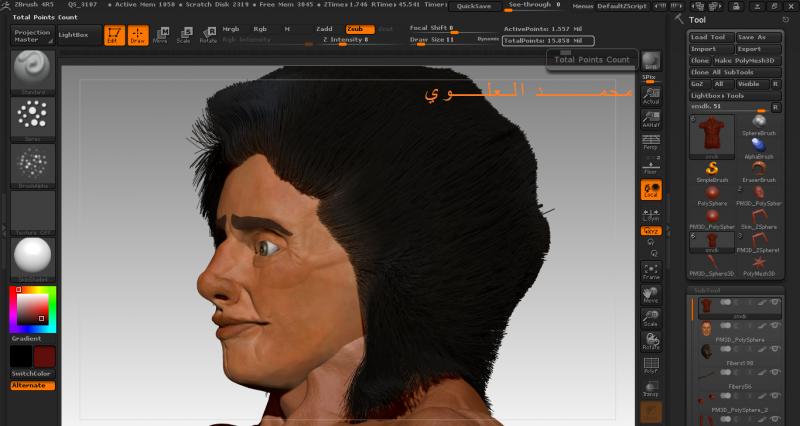Toggle the XYZ rotation mode
Viewport: 800px width, 426px height.
[x=651, y=231]
